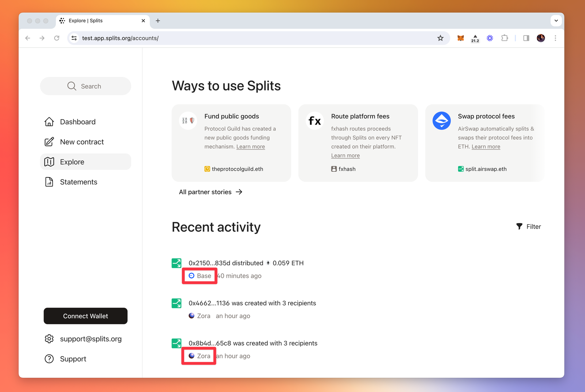
Task: Click the fxhash profile icon
Action: (x=333, y=169)
